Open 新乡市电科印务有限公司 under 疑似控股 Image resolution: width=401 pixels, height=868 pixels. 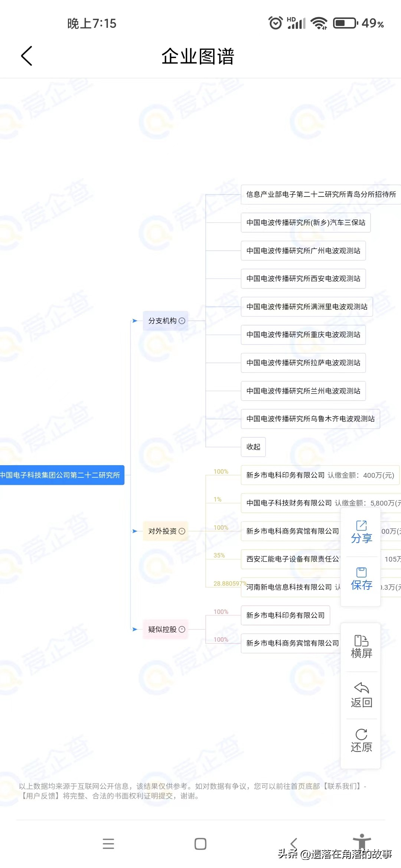pos(285,615)
